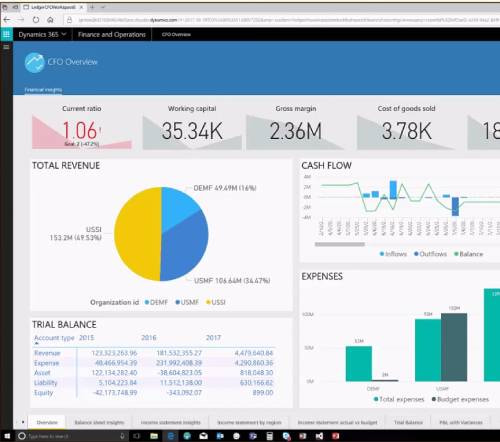Click the USSI legend marker under Total Revenue
The width and height of the screenshot is (500, 442).
209,302
